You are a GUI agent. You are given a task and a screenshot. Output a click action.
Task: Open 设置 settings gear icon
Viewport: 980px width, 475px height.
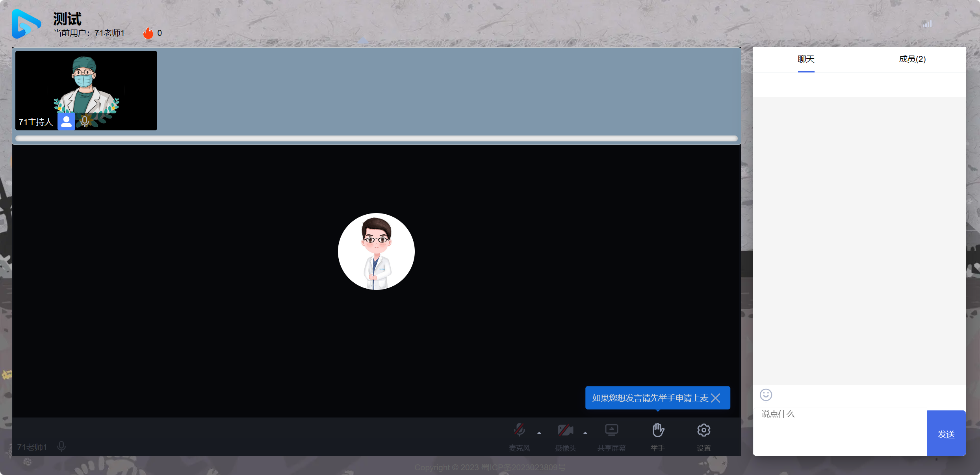[x=704, y=430]
